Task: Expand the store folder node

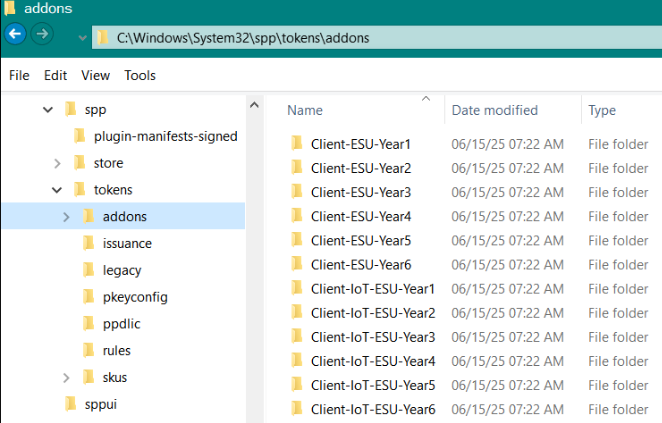Action: 57,163
